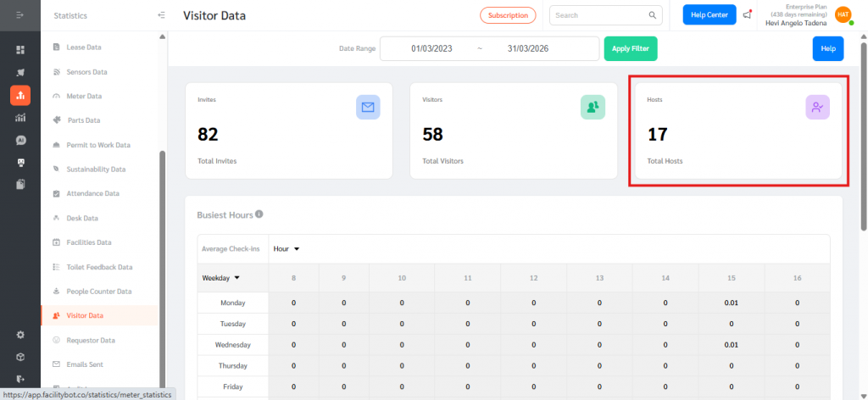Click the Search input field
Viewport: 868px width, 400px height.
598,15
